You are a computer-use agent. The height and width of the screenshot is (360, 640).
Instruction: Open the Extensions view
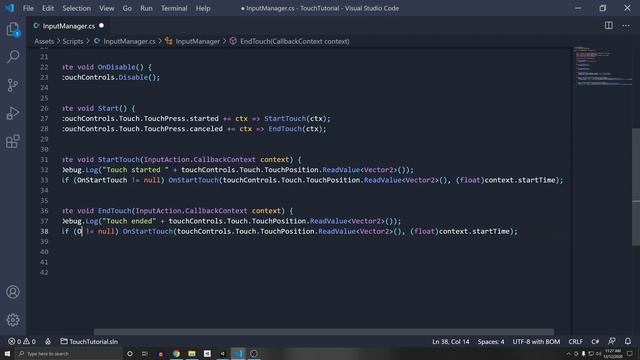click(13, 141)
